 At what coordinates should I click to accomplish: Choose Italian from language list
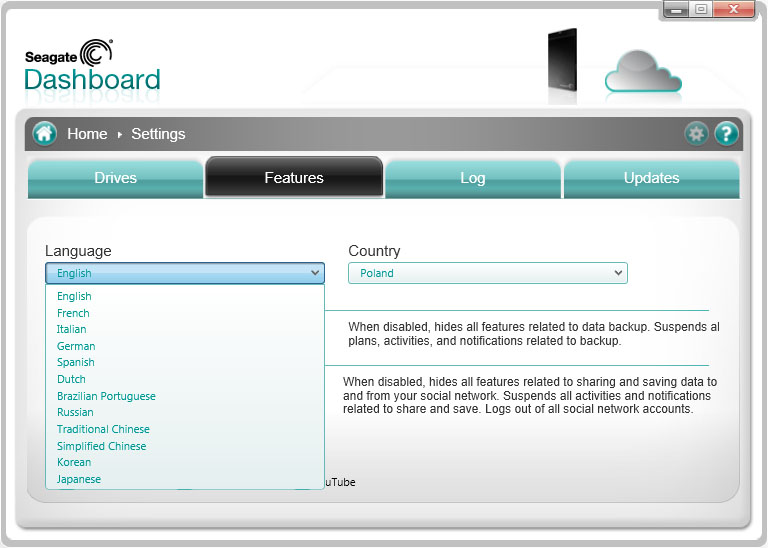pos(185,329)
